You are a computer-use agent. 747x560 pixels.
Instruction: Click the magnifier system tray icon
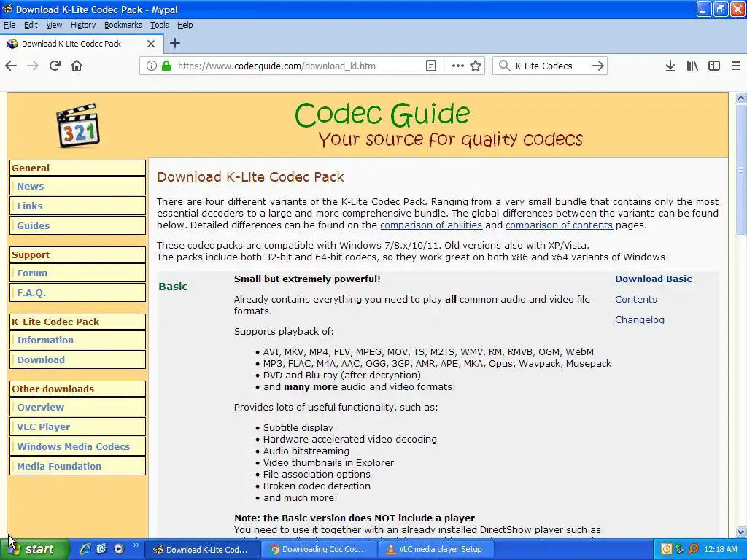pos(693,549)
